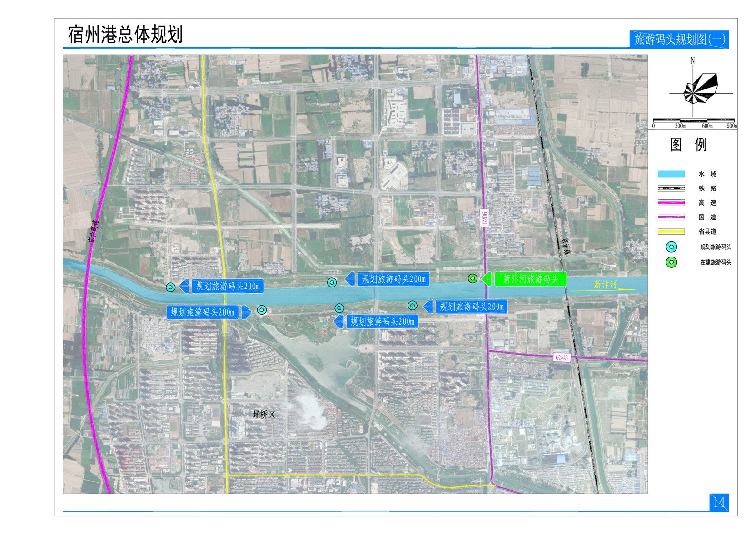Click the westernmost cyan planned dock marker
The height and width of the screenshot is (534, 756).
pos(170,287)
